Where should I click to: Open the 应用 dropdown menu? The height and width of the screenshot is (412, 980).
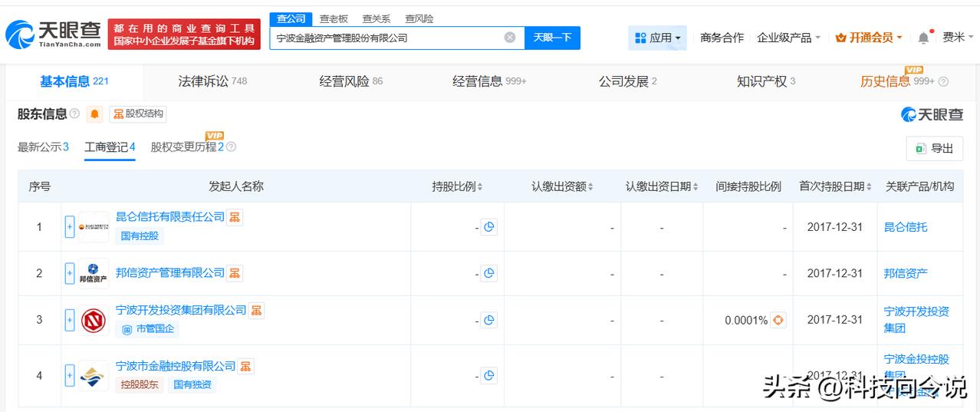(657, 38)
